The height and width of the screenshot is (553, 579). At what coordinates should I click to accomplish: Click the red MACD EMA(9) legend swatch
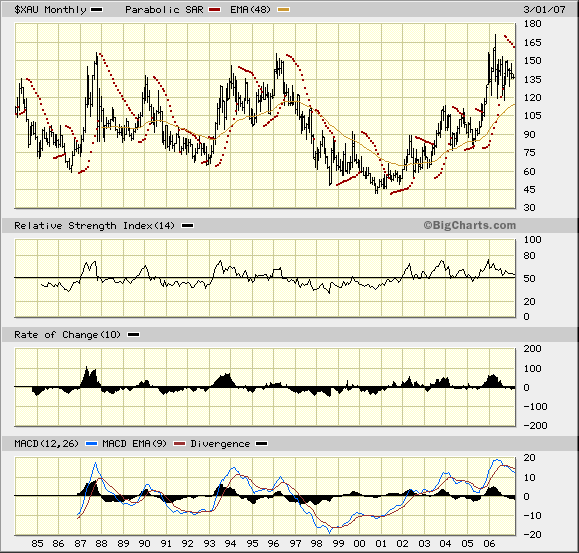tap(179, 443)
